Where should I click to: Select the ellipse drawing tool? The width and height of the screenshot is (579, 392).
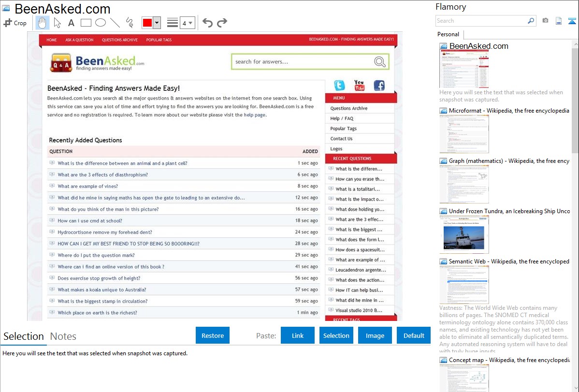[x=101, y=23]
